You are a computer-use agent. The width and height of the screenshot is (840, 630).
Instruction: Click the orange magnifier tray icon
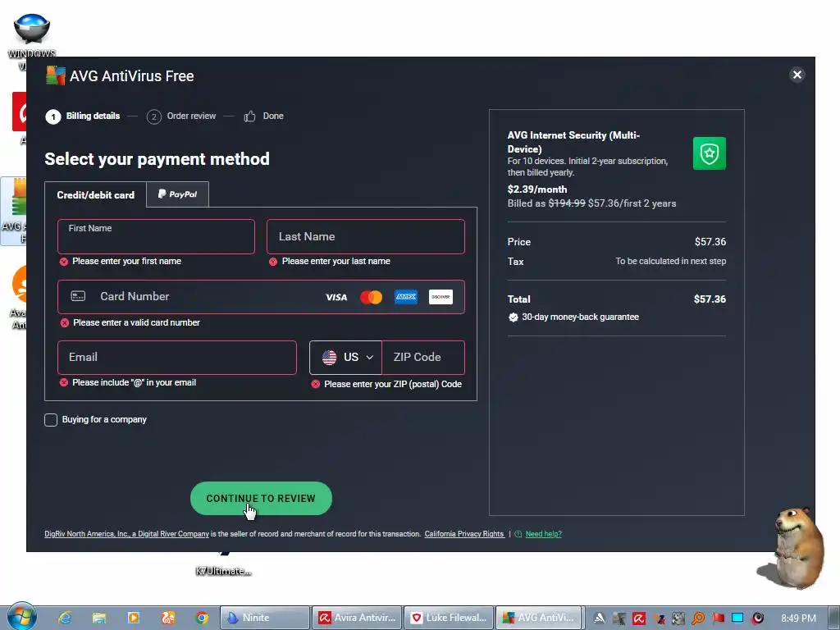click(x=697, y=619)
